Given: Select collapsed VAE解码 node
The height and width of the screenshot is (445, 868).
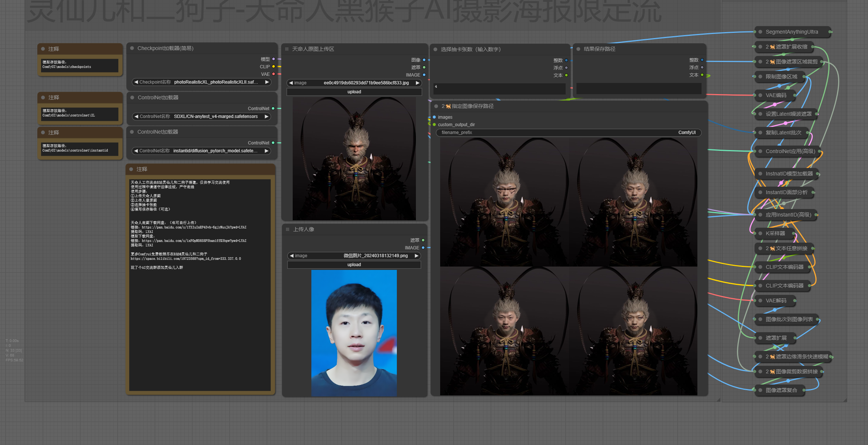Looking at the screenshot, I should tap(776, 301).
